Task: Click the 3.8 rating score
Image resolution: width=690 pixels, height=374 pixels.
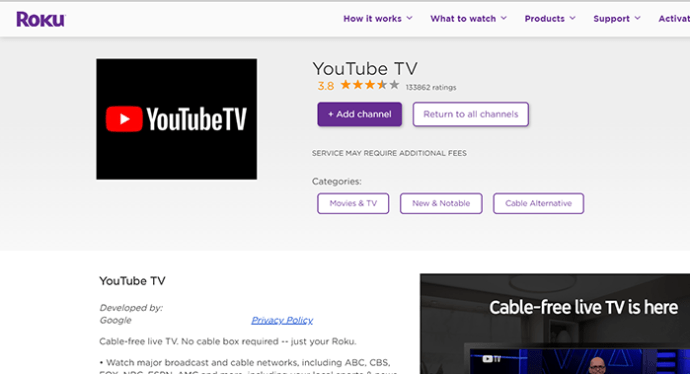Action: click(326, 86)
